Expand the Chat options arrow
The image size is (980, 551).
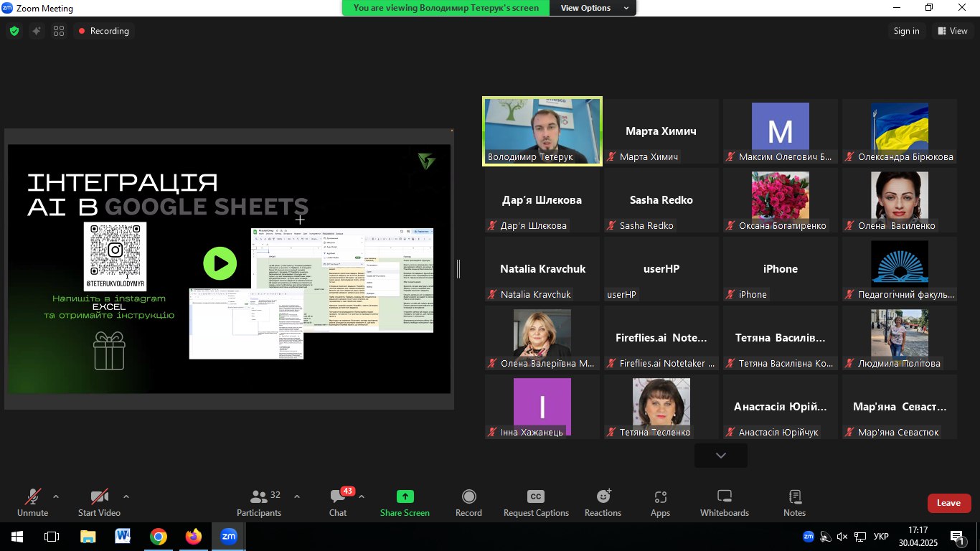(362, 496)
